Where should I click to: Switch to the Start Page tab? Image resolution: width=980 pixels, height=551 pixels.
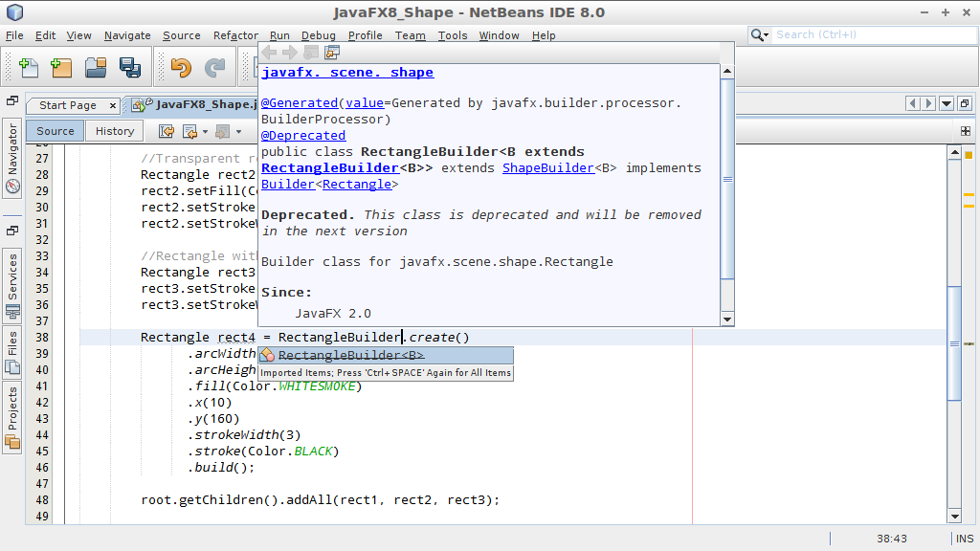pos(68,105)
